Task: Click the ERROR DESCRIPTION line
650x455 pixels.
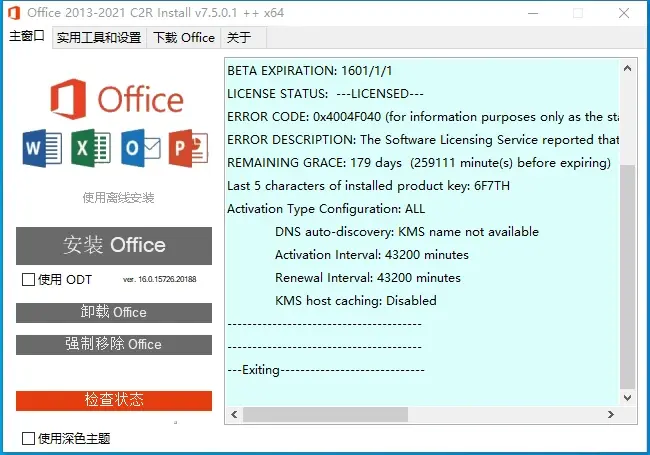Action: pyautogui.click(x=423, y=140)
